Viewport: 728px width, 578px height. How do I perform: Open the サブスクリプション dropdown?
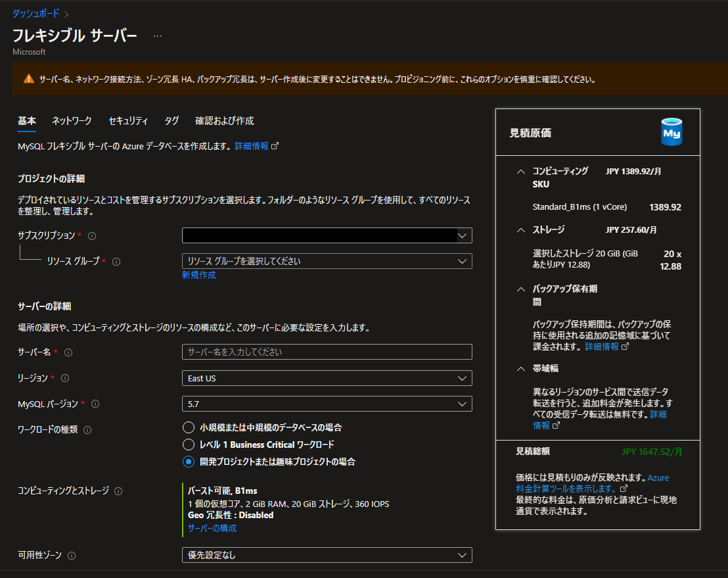327,235
